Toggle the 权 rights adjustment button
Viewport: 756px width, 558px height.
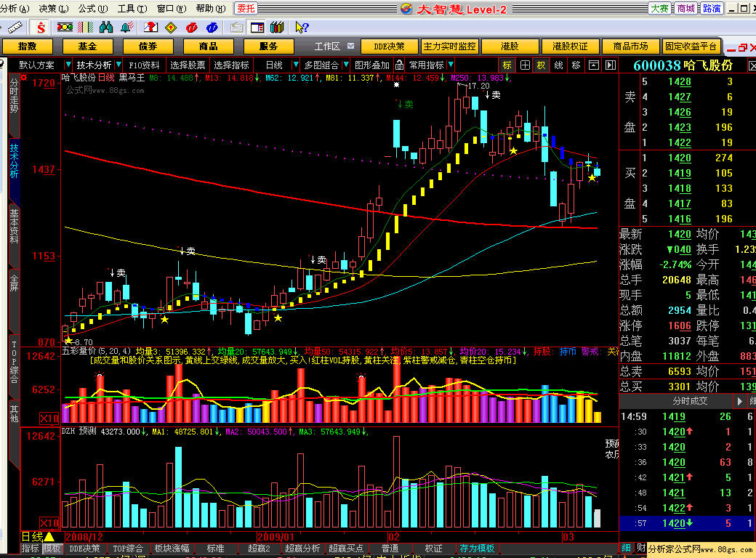[x=541, y=65]
